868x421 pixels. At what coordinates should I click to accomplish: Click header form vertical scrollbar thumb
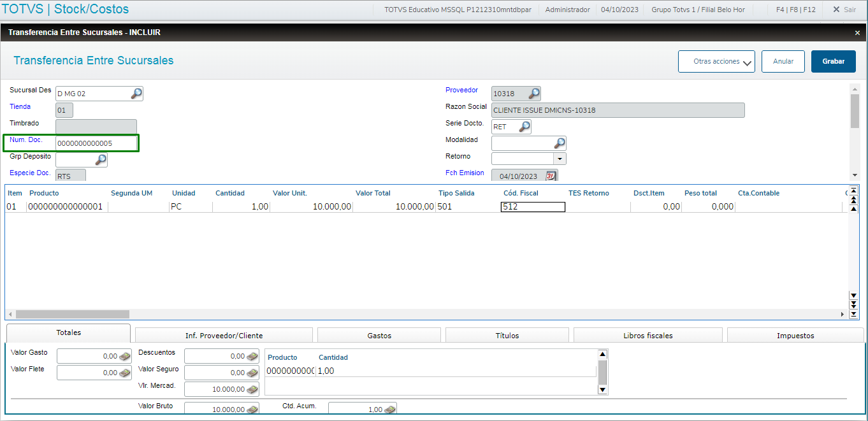coord(855,111)
